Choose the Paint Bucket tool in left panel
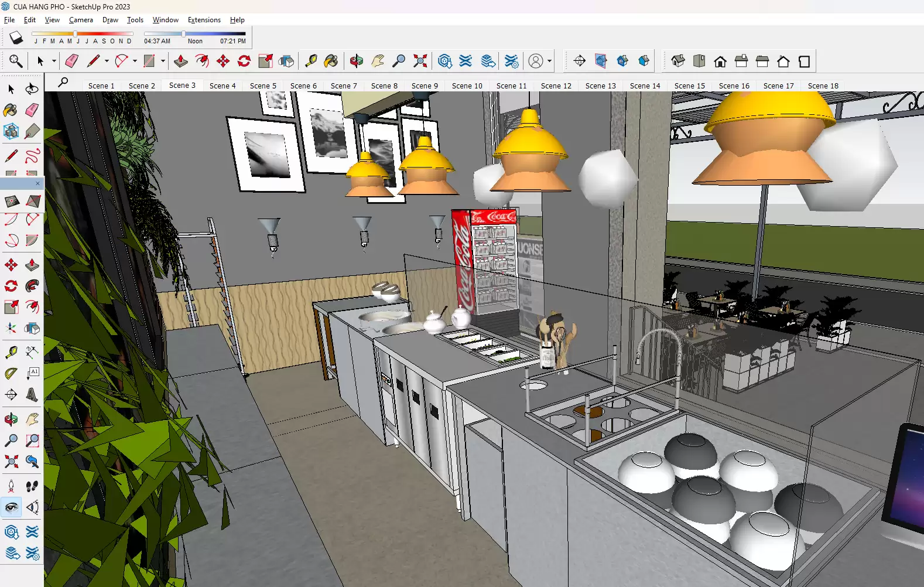Viewport: 924px width, 587px height. [11, 110]
